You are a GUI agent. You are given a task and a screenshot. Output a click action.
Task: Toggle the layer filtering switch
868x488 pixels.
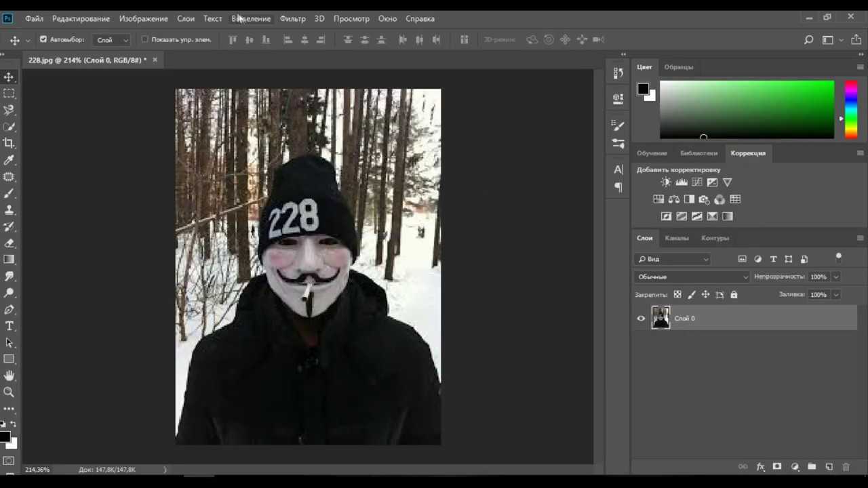(x=839, y=257)
